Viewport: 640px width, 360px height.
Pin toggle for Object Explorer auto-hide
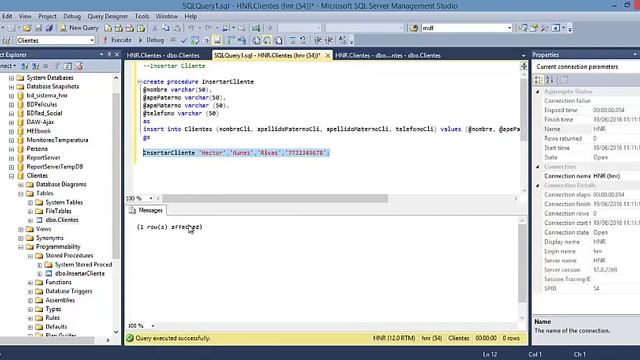(109, 54)
